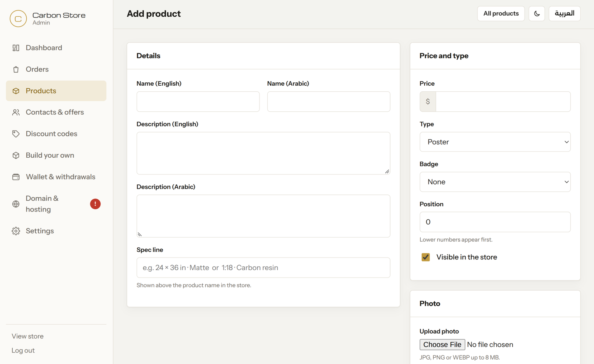Image resolution: width=594 pixels, height=364 pixels.
Task: Click the Log out link
Action: point(23,350)
